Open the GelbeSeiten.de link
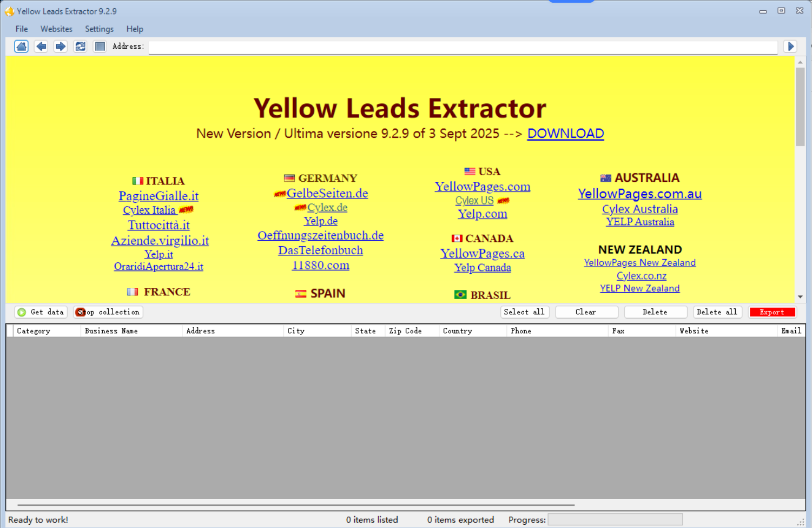This screenshot has width=812, height=528. coord(327,193)
